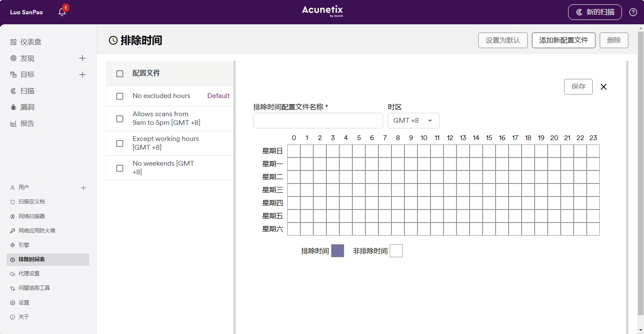
Task: Click the 网络扫描器 icon
Action: click(13, 216)
